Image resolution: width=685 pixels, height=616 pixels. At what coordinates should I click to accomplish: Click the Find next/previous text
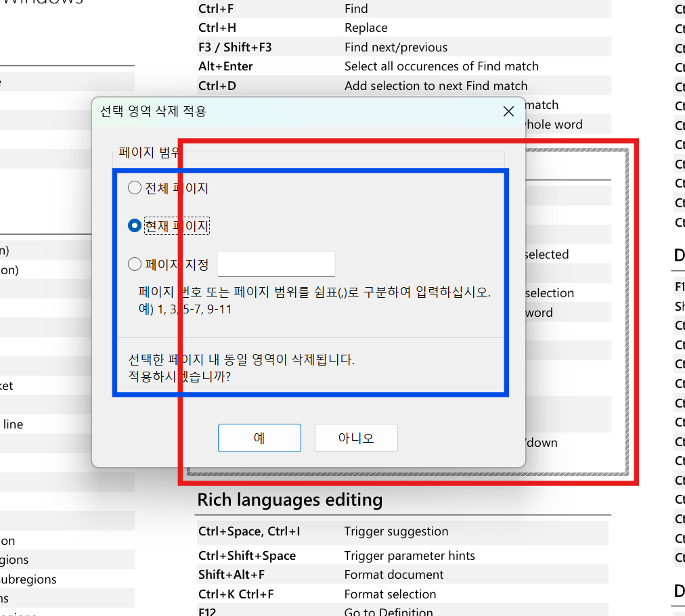tap(396, 47)
